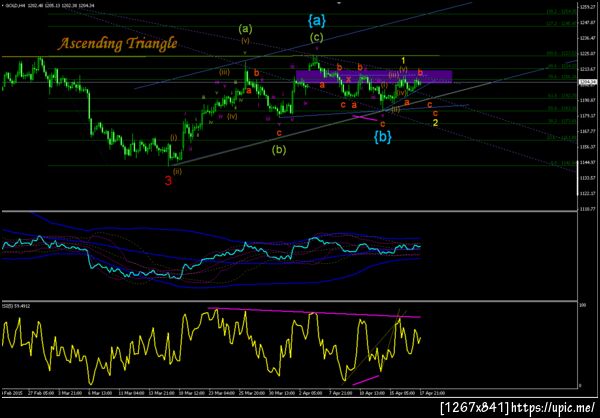The width and height of the screenshot is (600, 418).
Task: Select the yellow '2' wave label
Action: (435, 122)
